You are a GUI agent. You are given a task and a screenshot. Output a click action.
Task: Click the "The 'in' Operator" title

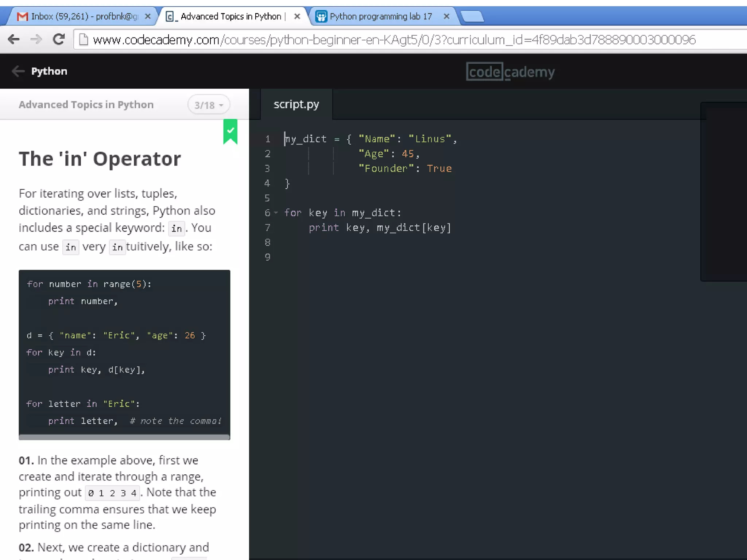point(100,159)
